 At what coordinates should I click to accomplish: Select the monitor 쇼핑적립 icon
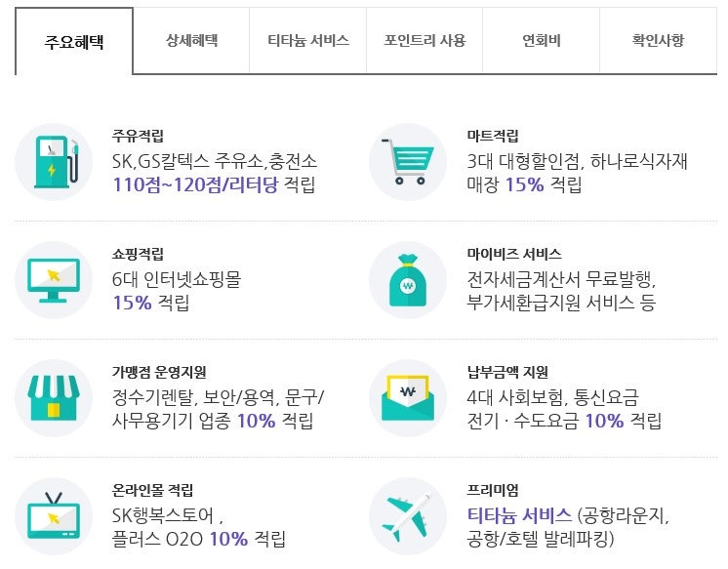pos(54,280)
